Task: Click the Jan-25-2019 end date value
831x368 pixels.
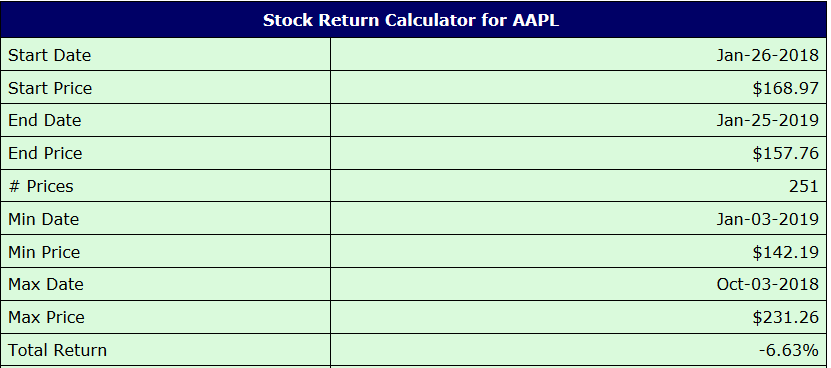Action: pos(767,120)
